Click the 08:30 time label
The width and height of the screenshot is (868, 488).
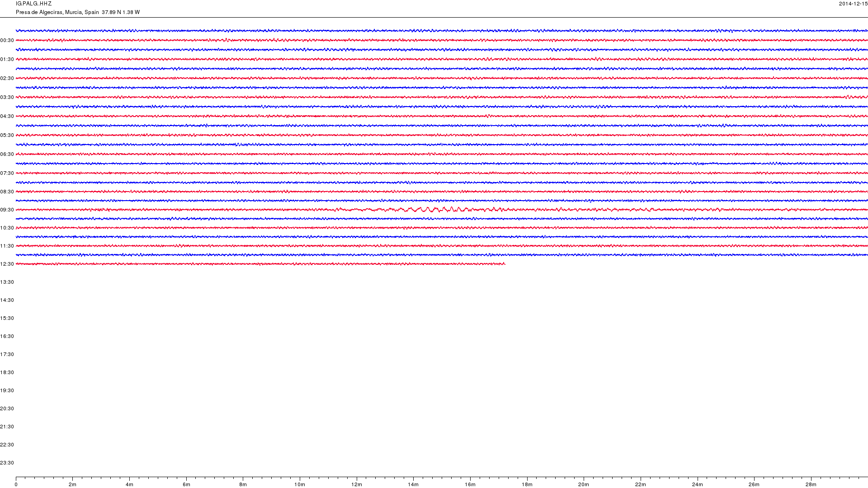tap(7, 192)
